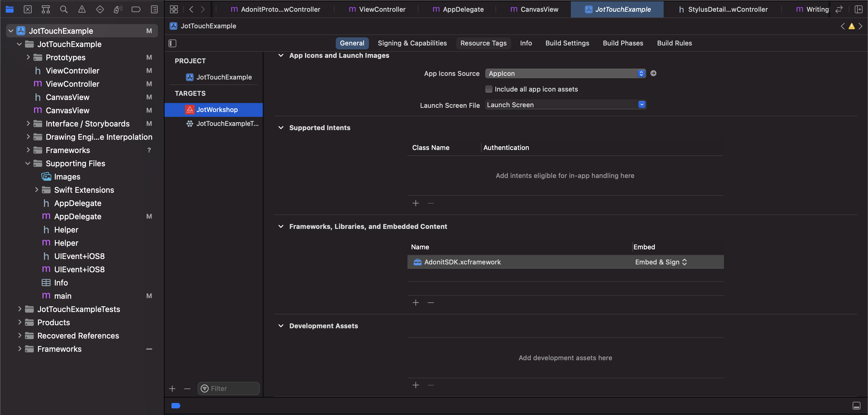Remove selected framework with minus button

[x=431, y=303]
